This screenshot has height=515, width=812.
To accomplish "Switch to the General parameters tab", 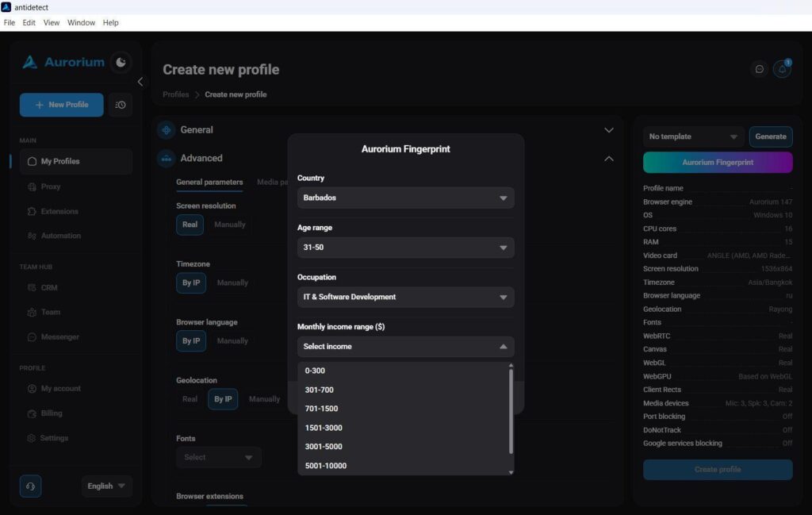I will (209, 183).
